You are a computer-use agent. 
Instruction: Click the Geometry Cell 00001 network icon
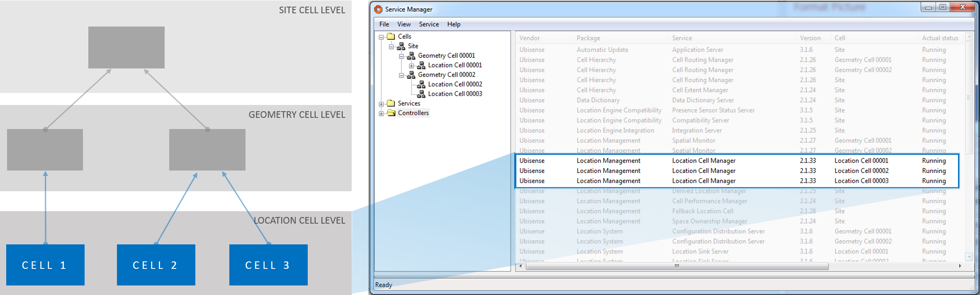pyautogui.click(x=411, y=56)
